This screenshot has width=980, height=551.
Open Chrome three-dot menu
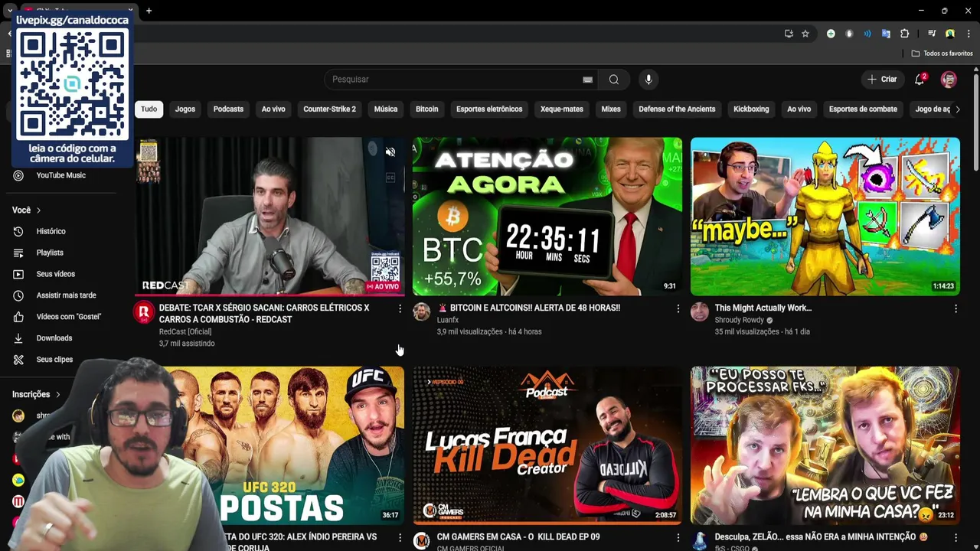[x=969, y=34]
